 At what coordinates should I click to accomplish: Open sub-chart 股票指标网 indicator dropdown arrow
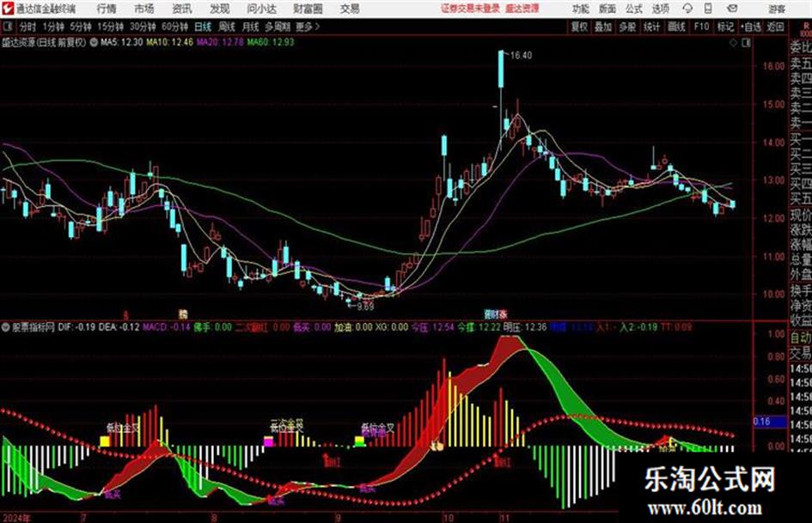pyautogui.click(x=6, y=327)
